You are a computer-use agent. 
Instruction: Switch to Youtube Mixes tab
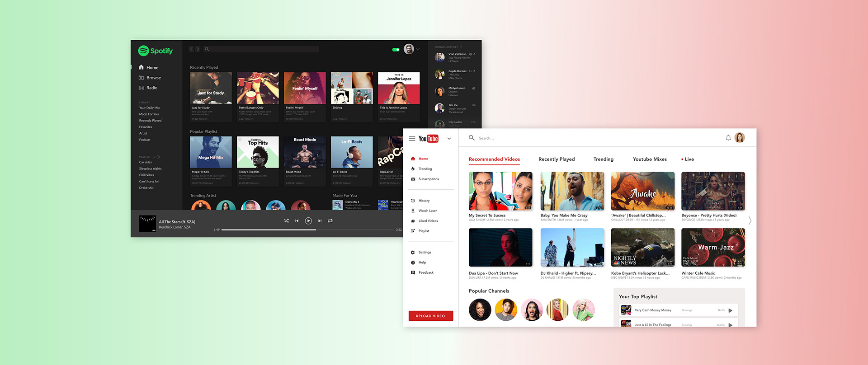pyautogui.click(x=650, y=159)
